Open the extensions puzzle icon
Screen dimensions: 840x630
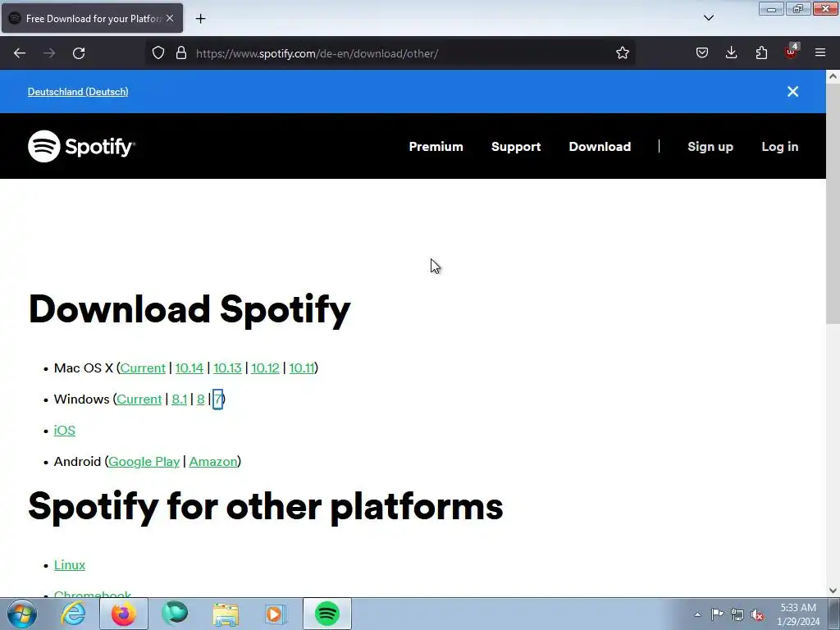click(761, 53)
